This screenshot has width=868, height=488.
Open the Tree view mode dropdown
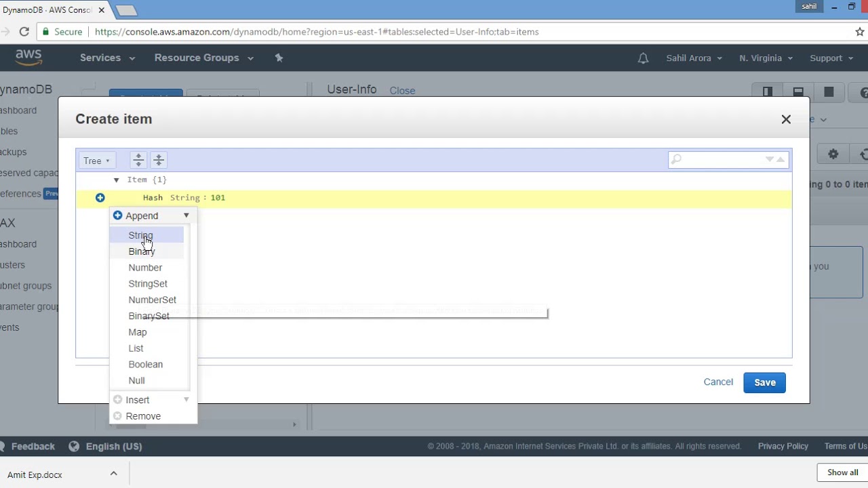click(96, 161)
